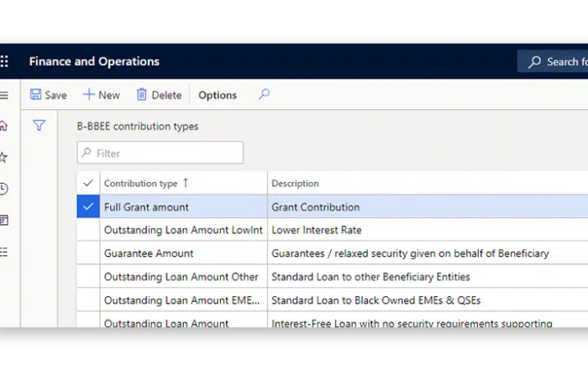Search using the top navigation Search box
Viewport: 588px width, 370px height.
(554, 61)
